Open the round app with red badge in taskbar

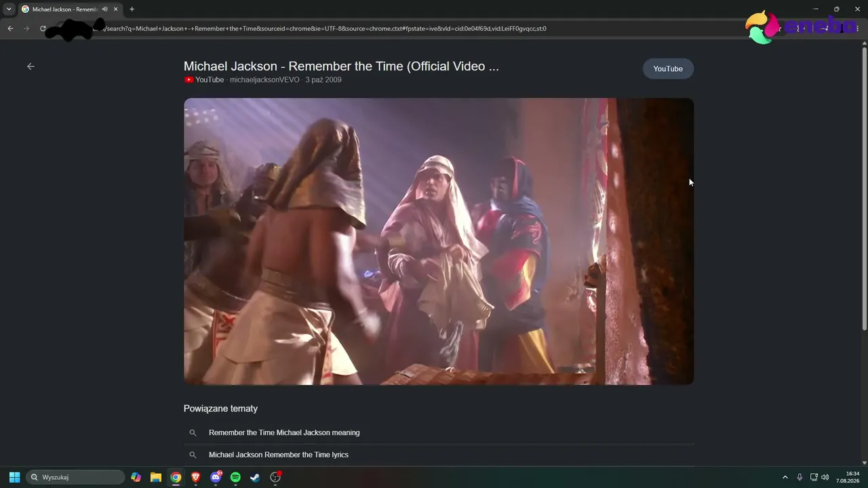tap(275, 477)
